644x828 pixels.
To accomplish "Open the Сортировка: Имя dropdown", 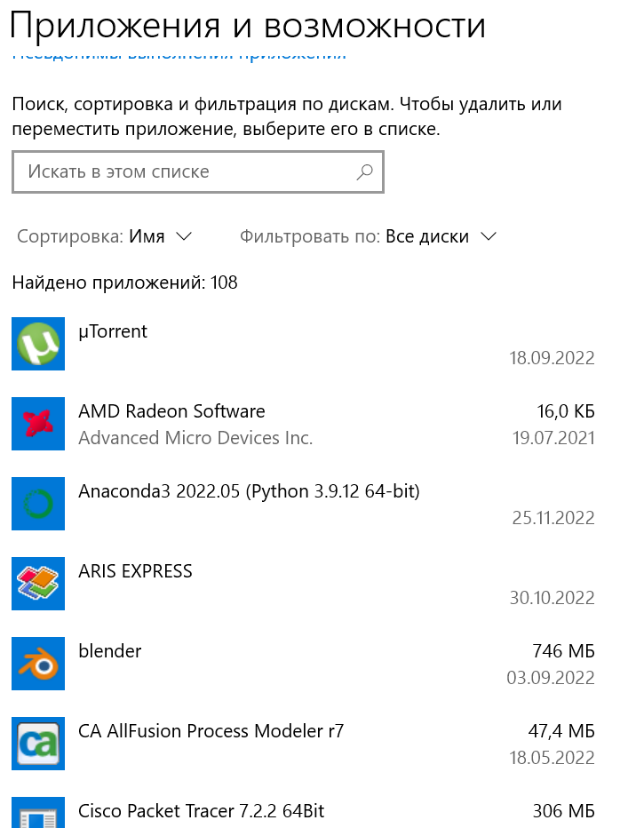I will tap(105, 236).
